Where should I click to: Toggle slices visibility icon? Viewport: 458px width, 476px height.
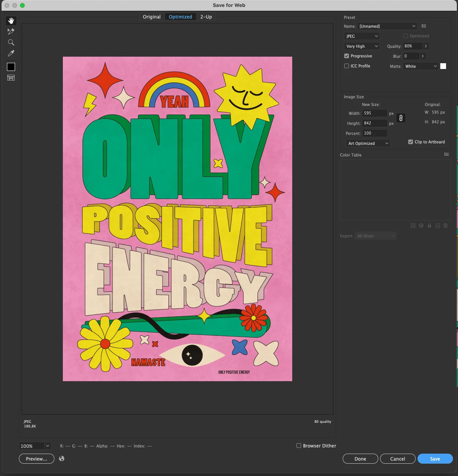click(11, 78)
